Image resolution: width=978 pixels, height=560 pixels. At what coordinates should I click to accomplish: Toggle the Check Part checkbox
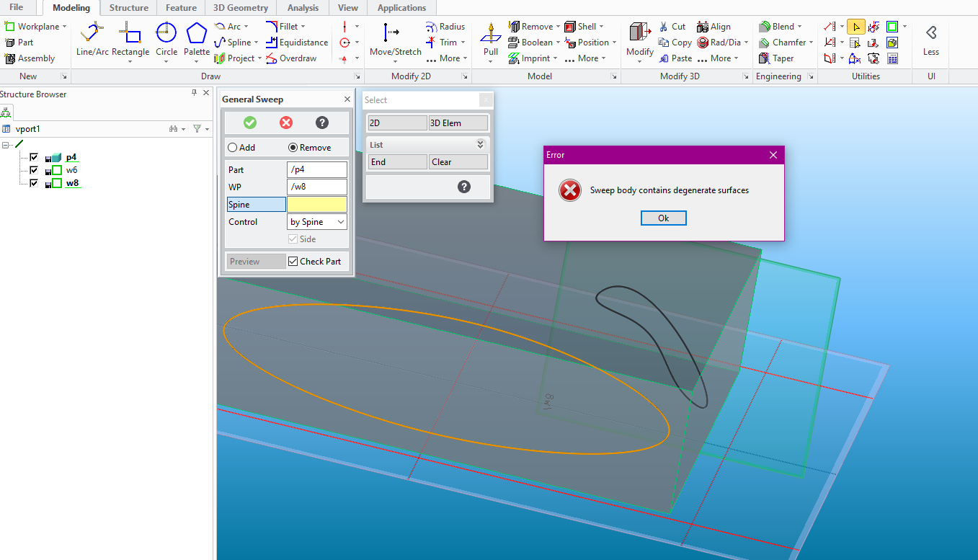click(293, 262)
